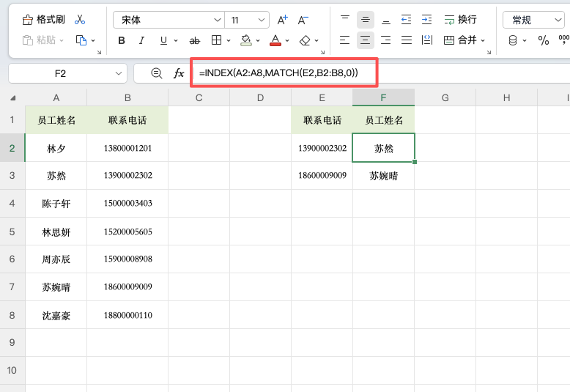Screen dimensions: 570x392
Task: Open the alignment settings dialog launcher
Action: point(489,52)
